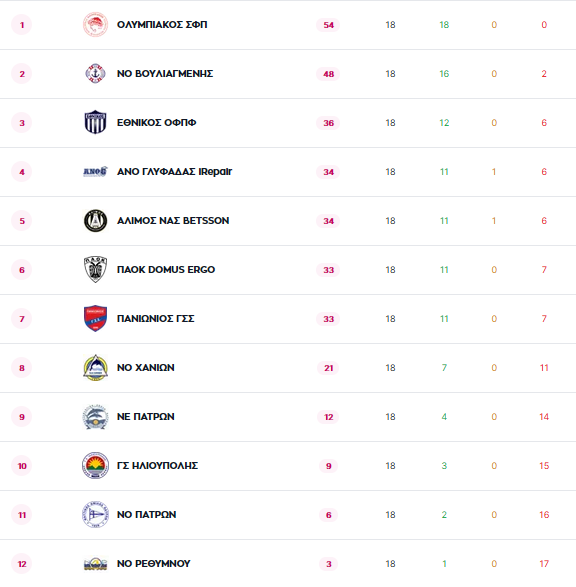Click the ΝΟ ΧΑΝΙΩΝ team name
The width and height of the screenshot is (576, 587).
146,368
